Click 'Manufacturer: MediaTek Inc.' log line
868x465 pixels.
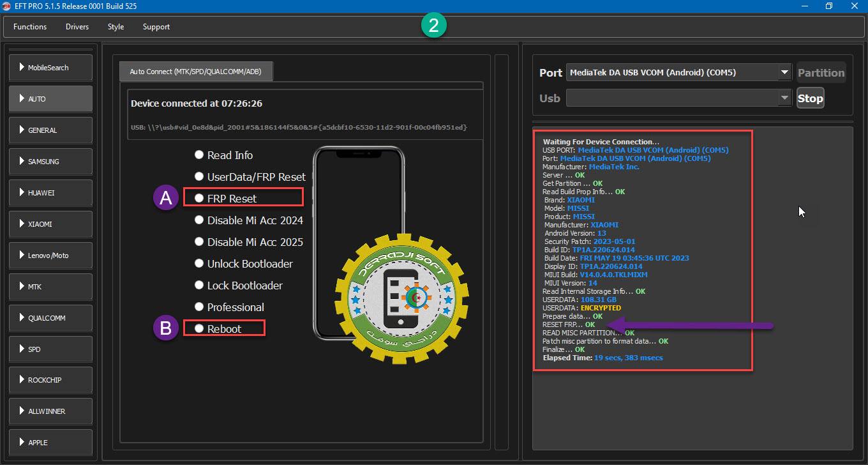pos(591,167)
